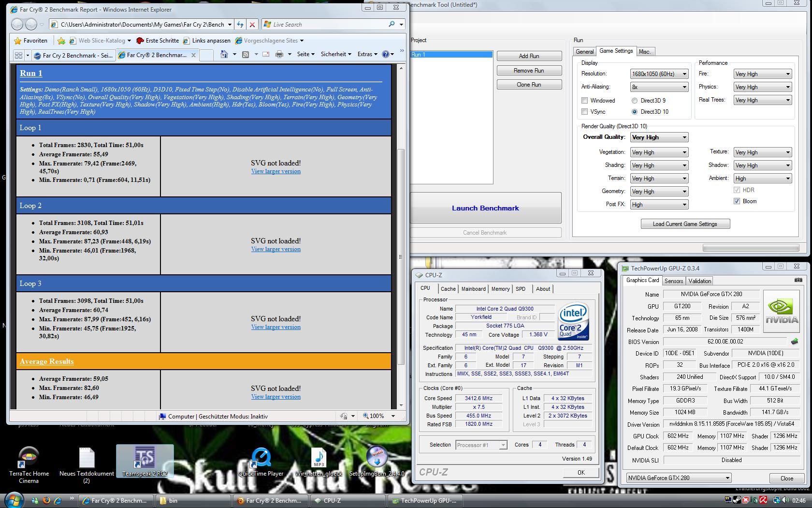
Task: Select the Direct3D 10 radio button
Action: tap(635, 112)
